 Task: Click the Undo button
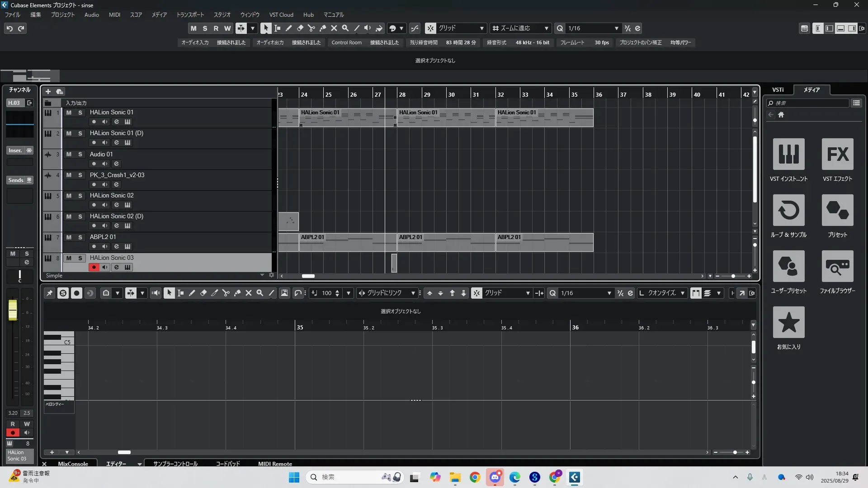[9, 28]
